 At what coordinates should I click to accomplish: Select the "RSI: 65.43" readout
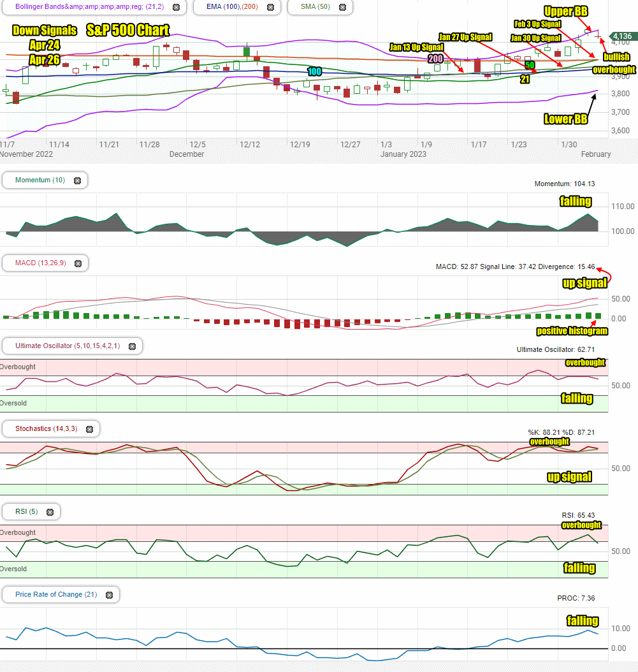(579, 515)
